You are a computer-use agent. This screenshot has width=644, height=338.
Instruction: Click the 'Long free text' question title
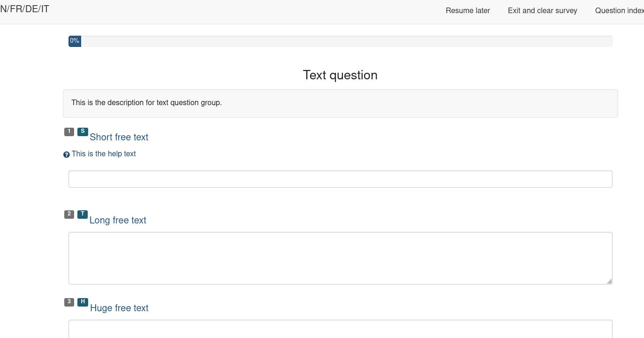click(x=118, y=220)
